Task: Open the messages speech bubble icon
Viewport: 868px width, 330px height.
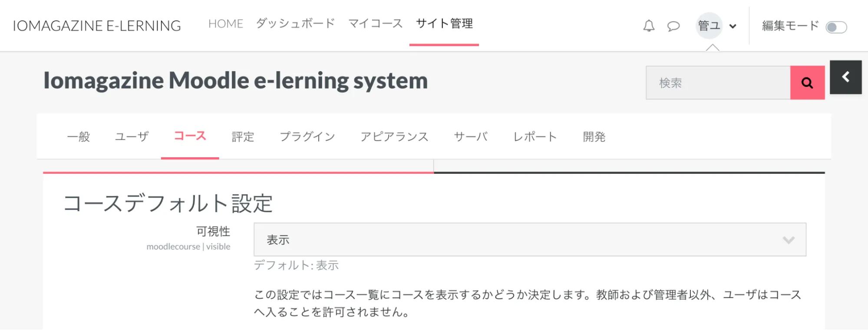Action: coord(673,26)
